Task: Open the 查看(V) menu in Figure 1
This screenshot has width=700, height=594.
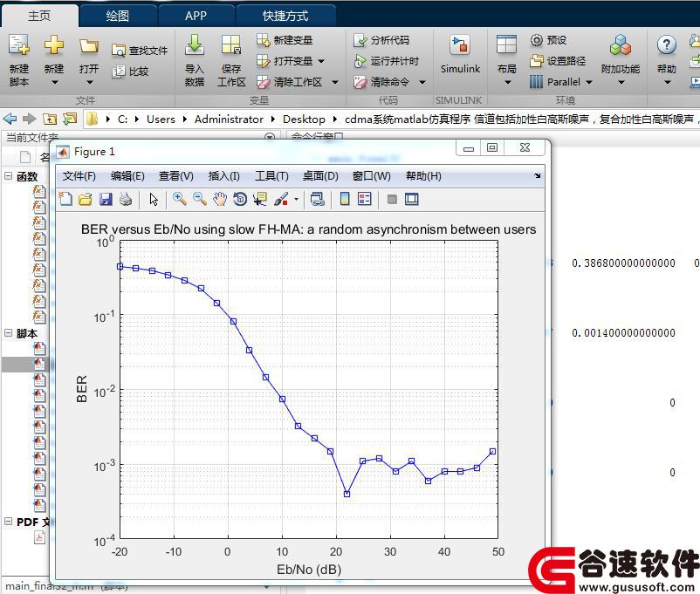Action: tap(176, 176)
